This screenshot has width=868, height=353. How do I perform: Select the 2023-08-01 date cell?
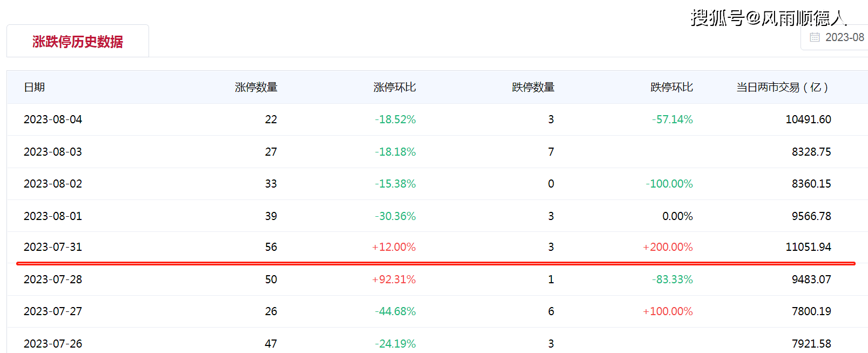[53, 216]
